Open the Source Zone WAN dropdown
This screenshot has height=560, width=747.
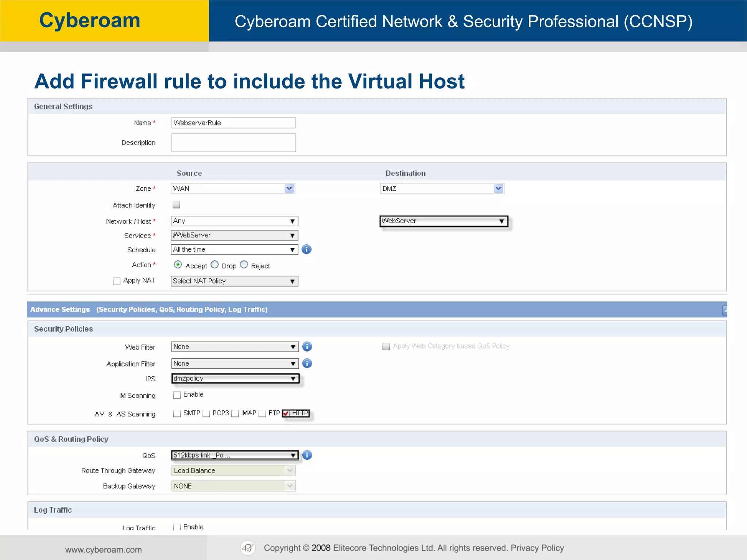tap(233, 188)
